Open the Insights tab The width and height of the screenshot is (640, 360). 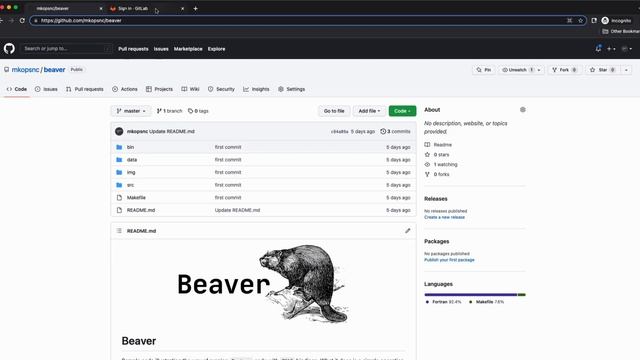coord(256,89)
